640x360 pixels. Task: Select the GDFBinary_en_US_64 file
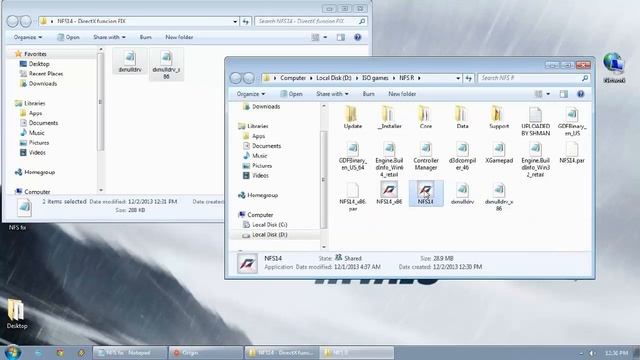point(353,156)
